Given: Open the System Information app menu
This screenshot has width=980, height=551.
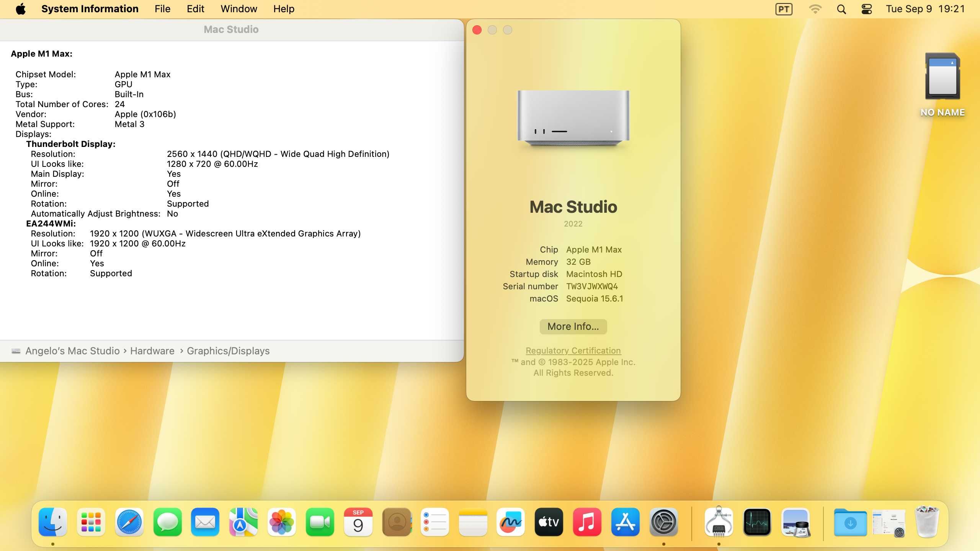Looking at the screenshot, I should [x=90, y=9].
